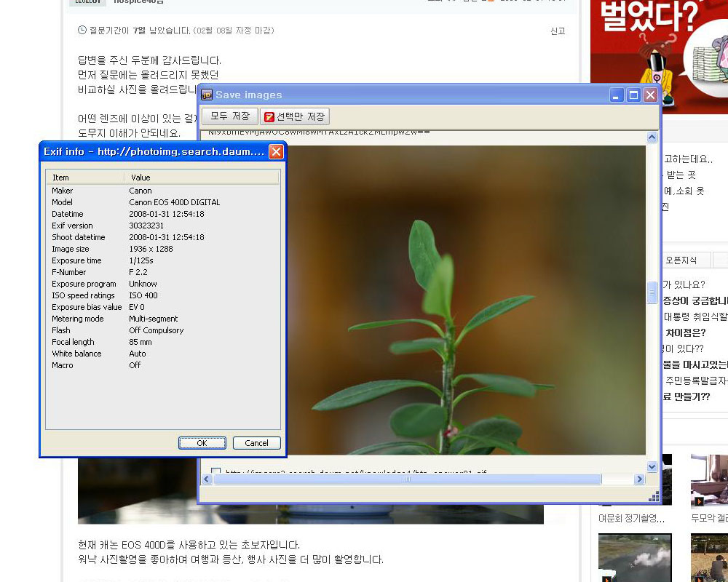Maximize the Save images window
Image resolution: width=728 pixels, height=582 pixels.
point(633,95)
